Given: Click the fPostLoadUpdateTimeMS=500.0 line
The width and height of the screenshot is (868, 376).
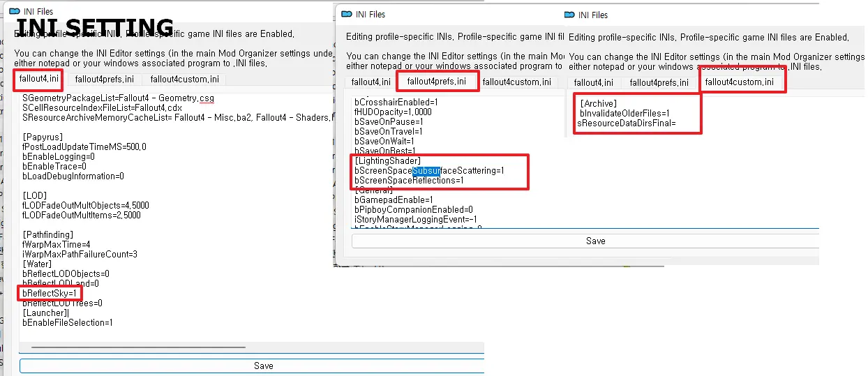Looking at the screenshot, I should pyautogui.click(x=84, y=147).
